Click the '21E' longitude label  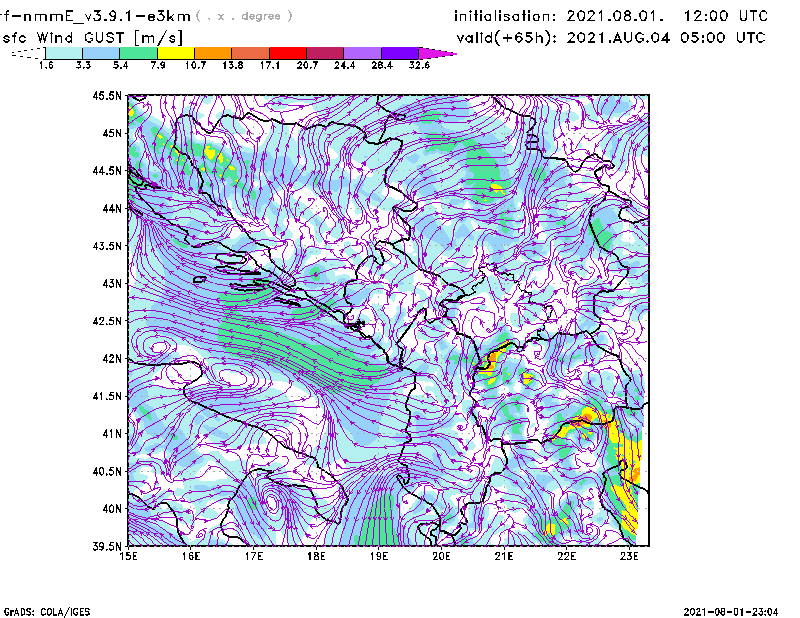(504, 556)
